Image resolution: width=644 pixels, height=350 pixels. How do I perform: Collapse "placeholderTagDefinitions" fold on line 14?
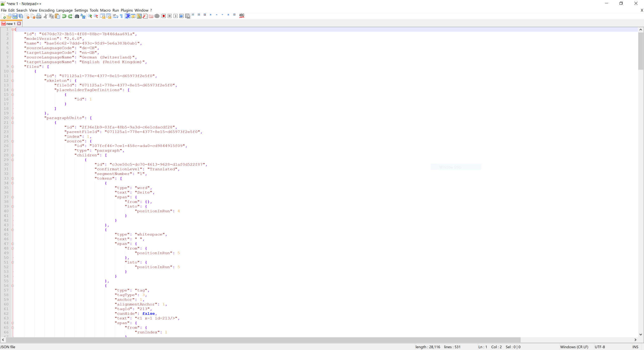[13, 90]
